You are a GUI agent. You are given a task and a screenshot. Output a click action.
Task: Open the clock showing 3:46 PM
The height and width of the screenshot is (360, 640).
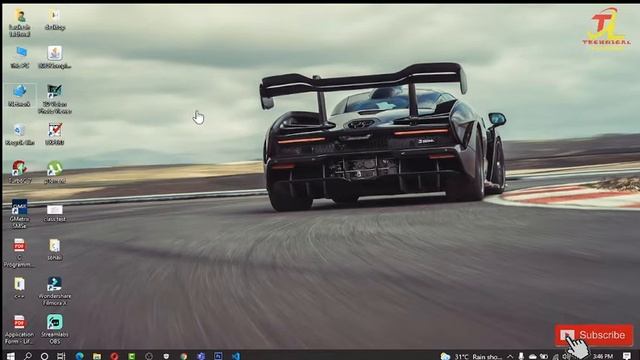(603, 356)
